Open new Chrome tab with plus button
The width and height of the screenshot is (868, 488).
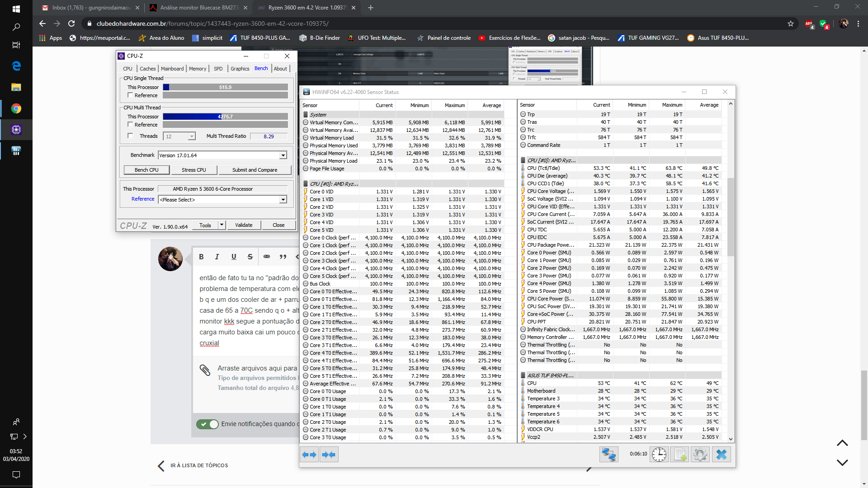371,8
